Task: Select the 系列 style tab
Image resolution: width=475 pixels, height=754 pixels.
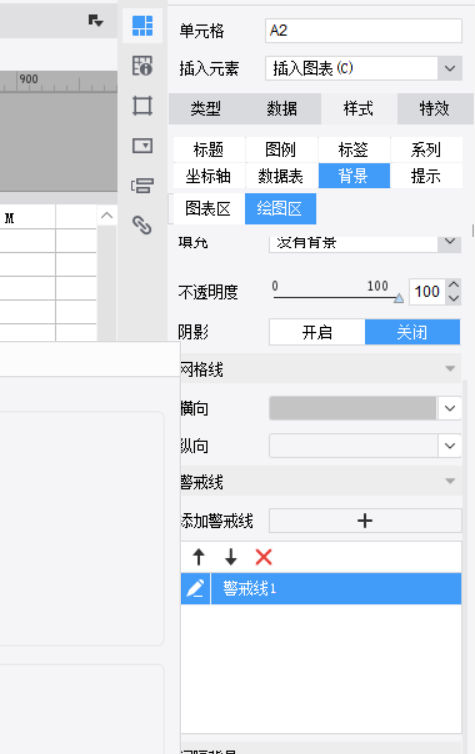Action: pos(426,150)
